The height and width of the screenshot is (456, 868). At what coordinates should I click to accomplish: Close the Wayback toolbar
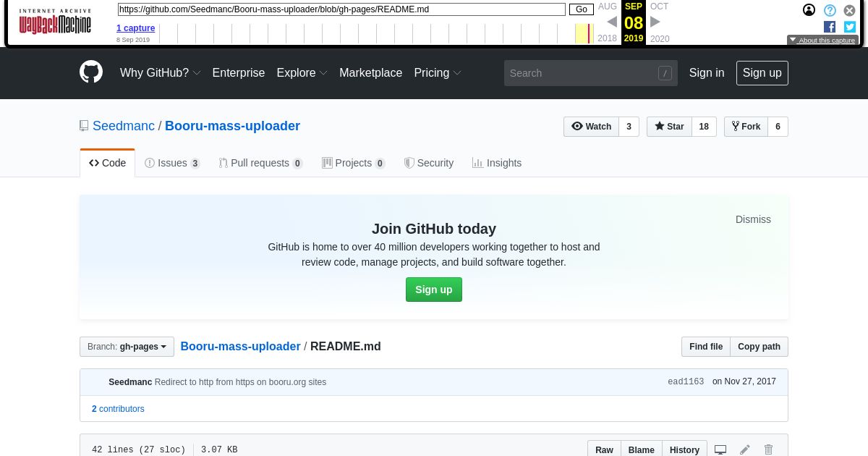pyautogui.click(x=850, y=10)
